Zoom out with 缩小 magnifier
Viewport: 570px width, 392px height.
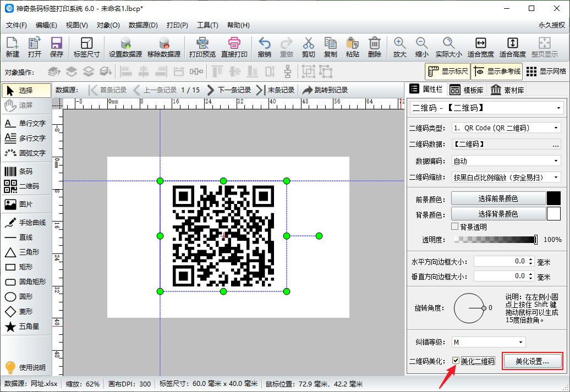click(421, 47)
